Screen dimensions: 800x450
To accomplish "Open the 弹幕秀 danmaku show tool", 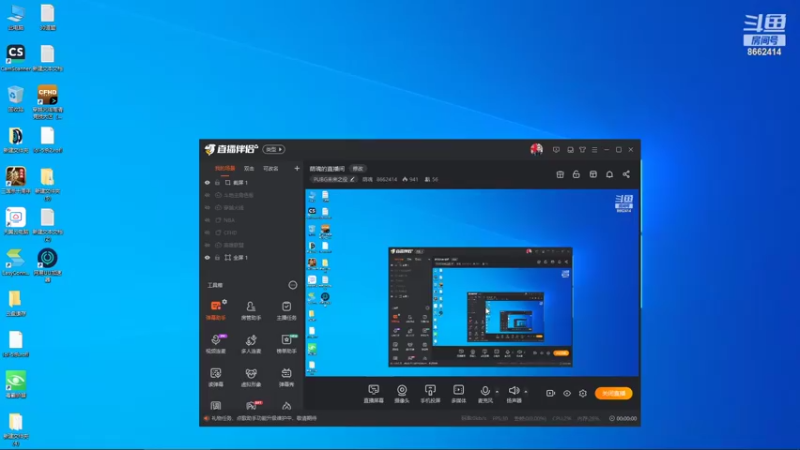I will pyautogui.click(x=286, y=377).
